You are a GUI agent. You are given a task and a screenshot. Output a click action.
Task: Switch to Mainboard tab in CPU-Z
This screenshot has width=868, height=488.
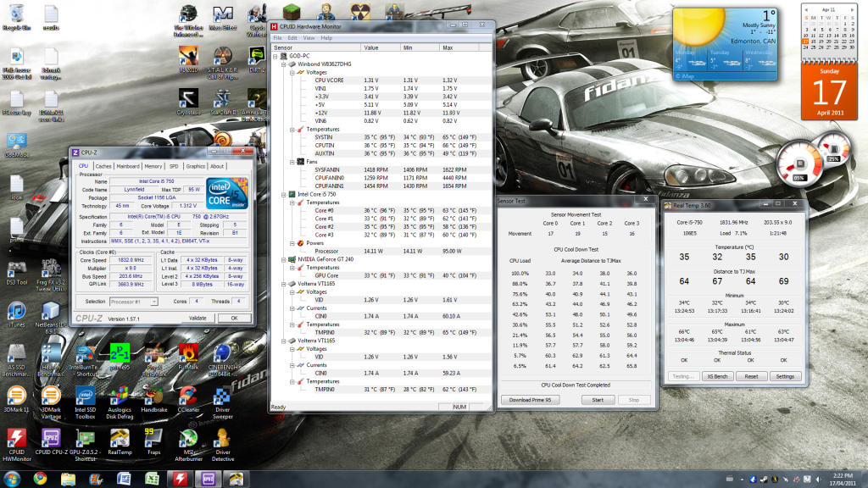coord(128,166)
